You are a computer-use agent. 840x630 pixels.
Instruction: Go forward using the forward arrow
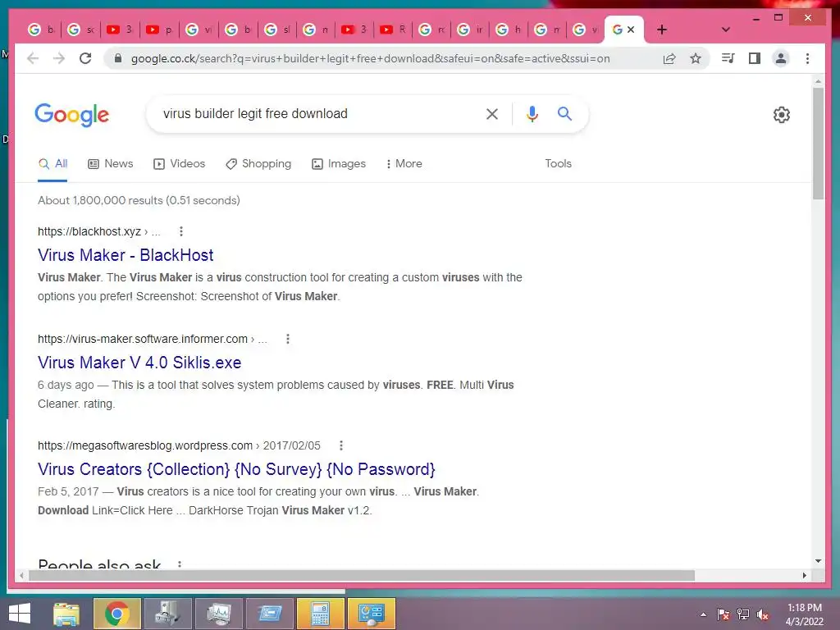(59, 58)
